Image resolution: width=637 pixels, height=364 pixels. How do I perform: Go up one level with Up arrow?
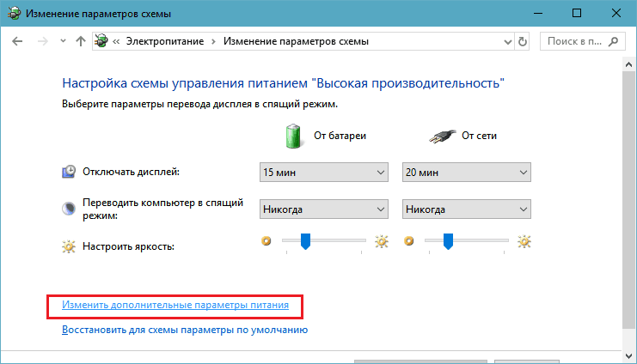(81, 41)
